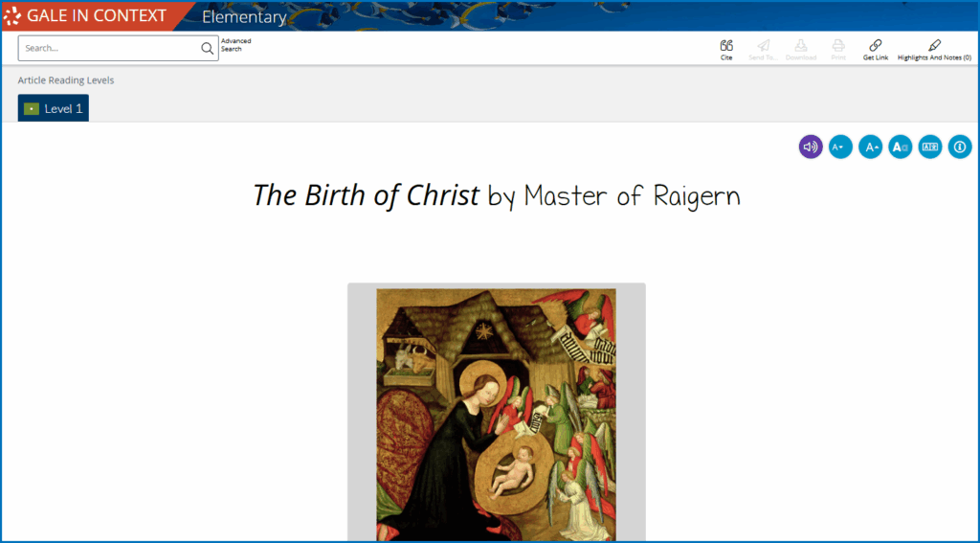This screenshot has height=543, width=980.
Task: Decrease font size with smaller A button
Action: pyautogui.click(x=840, y=147)
